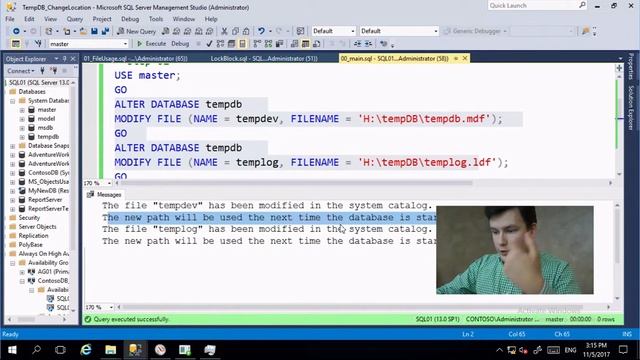Switch to the LockBlock.sql tab
This screenshot has height=360, width=640.
264,59
